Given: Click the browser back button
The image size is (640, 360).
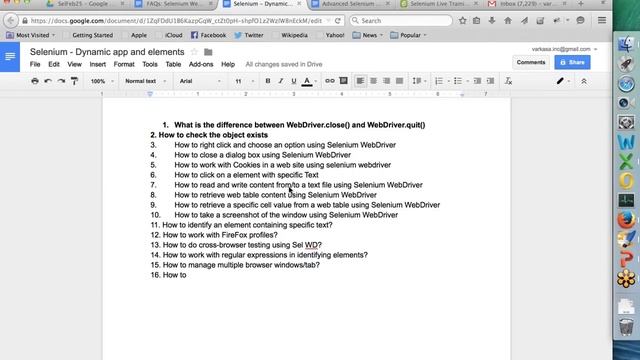Looking at the screenshot, I should coord(11,20).
